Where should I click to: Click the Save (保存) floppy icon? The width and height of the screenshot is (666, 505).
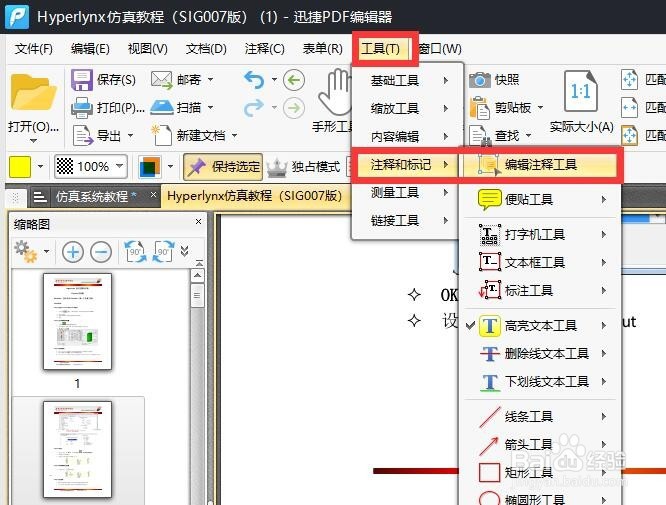point(82,80)
